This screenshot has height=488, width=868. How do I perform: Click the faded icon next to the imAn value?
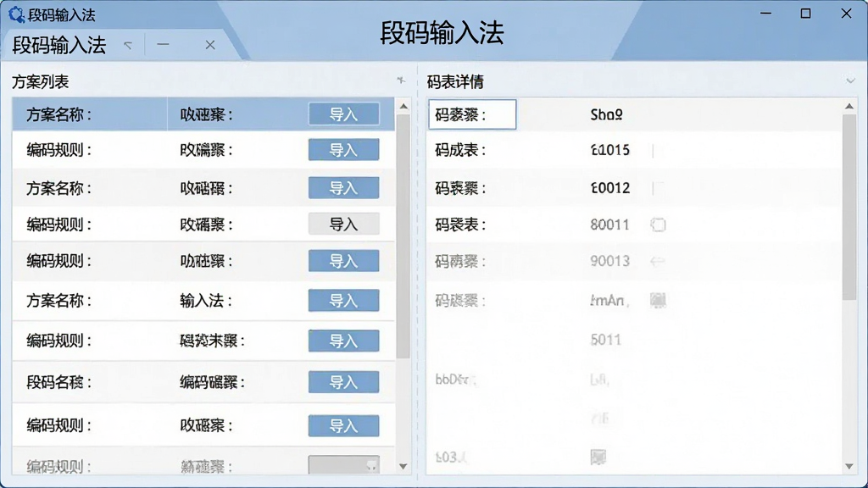coord(658,301)
